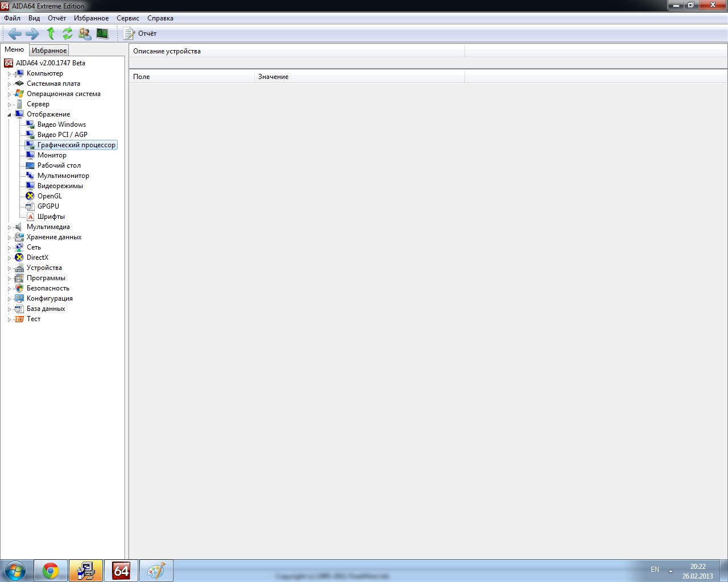Image resolution: width=728 pixels, height=582 pixels.
Task: Select AIDA64 v2.00.1747 Beta root node
Action: point(51,63)
